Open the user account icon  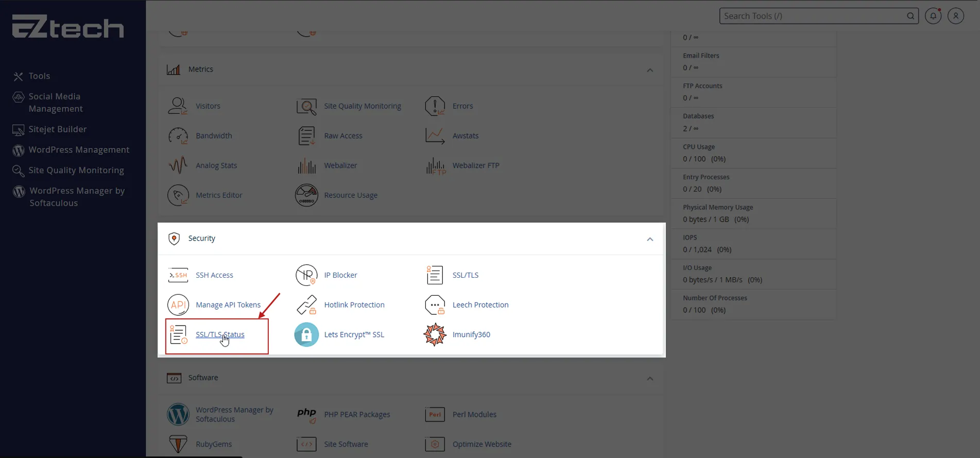click(956, 16)
